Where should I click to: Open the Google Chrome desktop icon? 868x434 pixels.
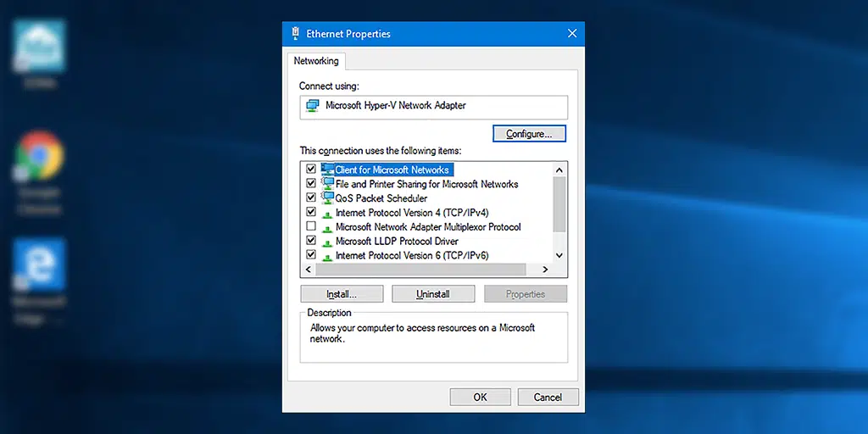tap(39, 155)
